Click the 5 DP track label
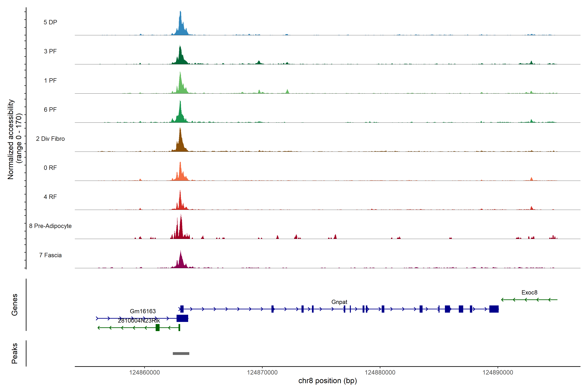The height and width of the screenshot is (392, 588). click(x=50, y=22)
